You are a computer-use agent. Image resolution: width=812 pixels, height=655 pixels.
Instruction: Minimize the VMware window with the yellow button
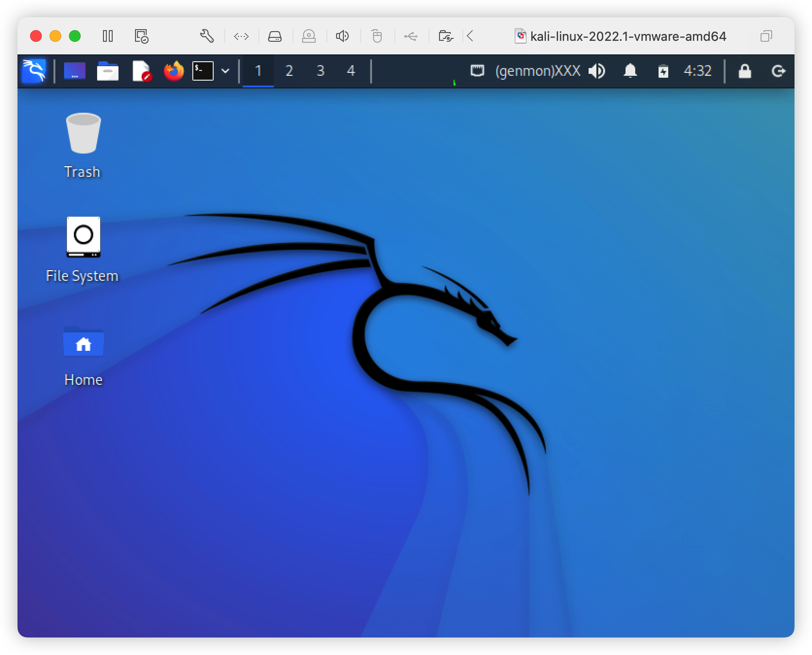click(x=55, y=36)
